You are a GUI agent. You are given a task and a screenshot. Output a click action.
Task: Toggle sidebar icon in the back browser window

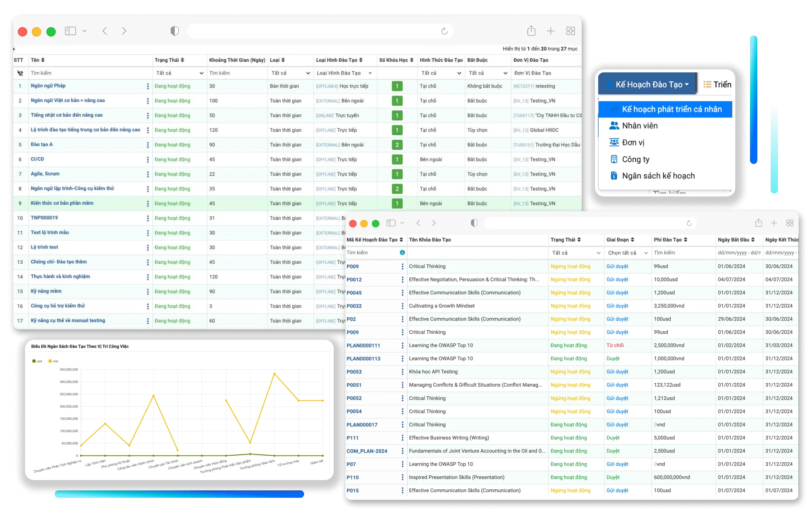(x=70, y=31)
